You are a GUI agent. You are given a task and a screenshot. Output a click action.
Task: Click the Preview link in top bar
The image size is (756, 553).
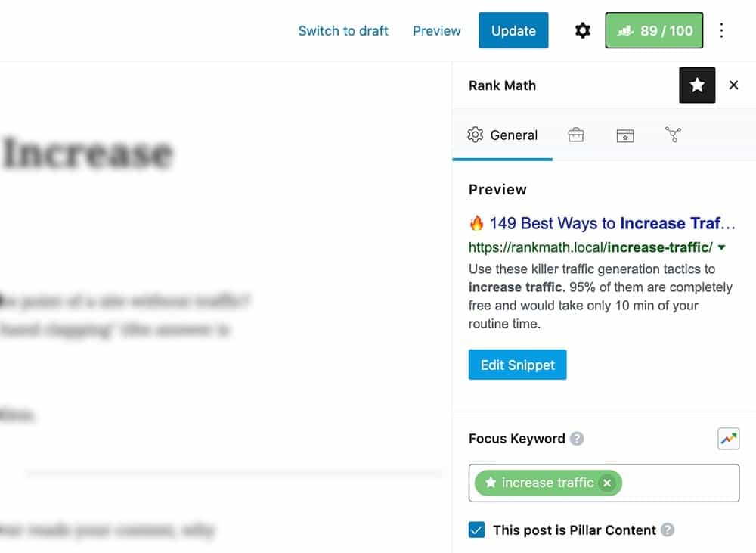coord(436,31)
